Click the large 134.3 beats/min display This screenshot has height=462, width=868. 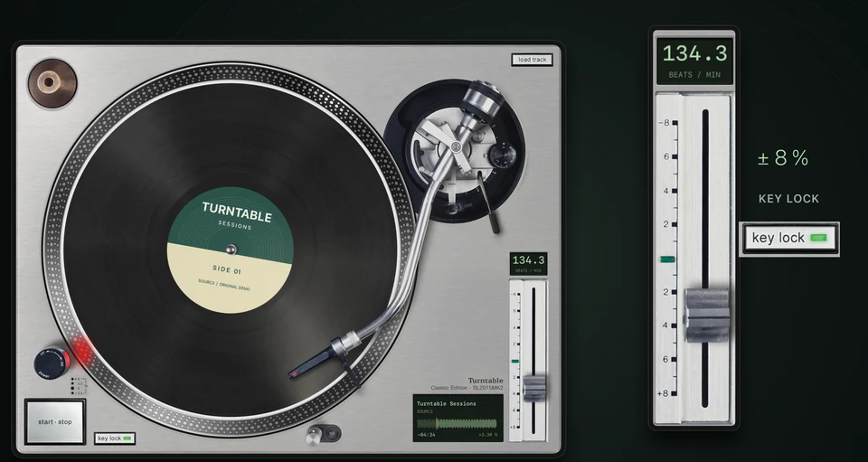point(694,61)
